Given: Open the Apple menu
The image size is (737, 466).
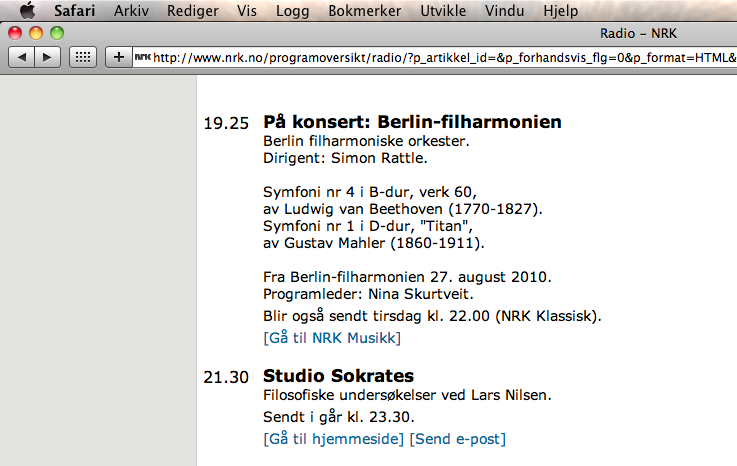Looking at the screenshot, I should (27, 10).
